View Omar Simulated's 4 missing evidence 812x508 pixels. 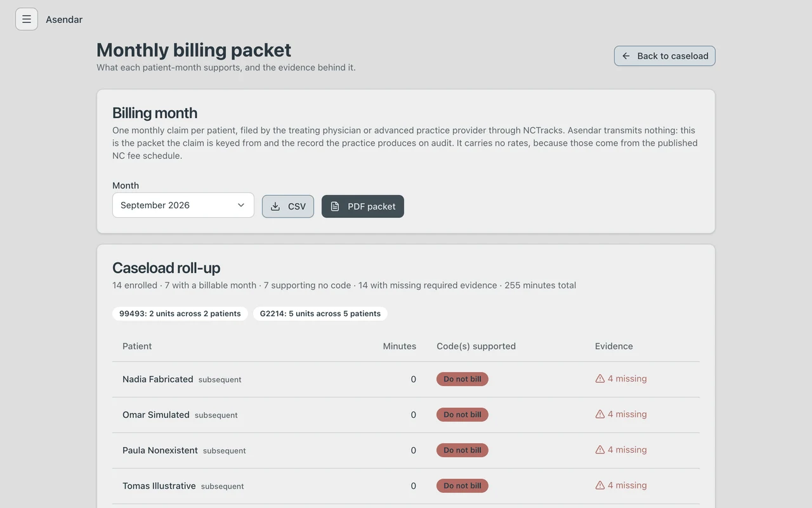pyautogui.click(x=621, y=414)
